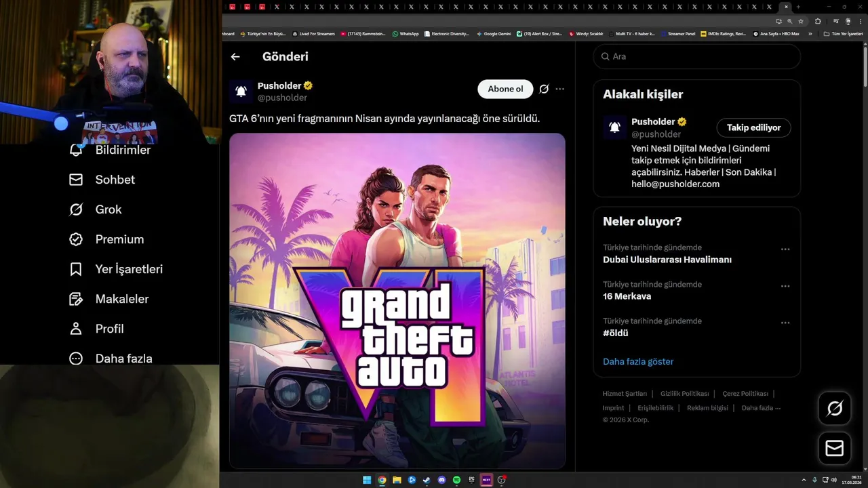Click the zoom magnifier icon in the address bar

pyautogui.click(x=790, y=21)
